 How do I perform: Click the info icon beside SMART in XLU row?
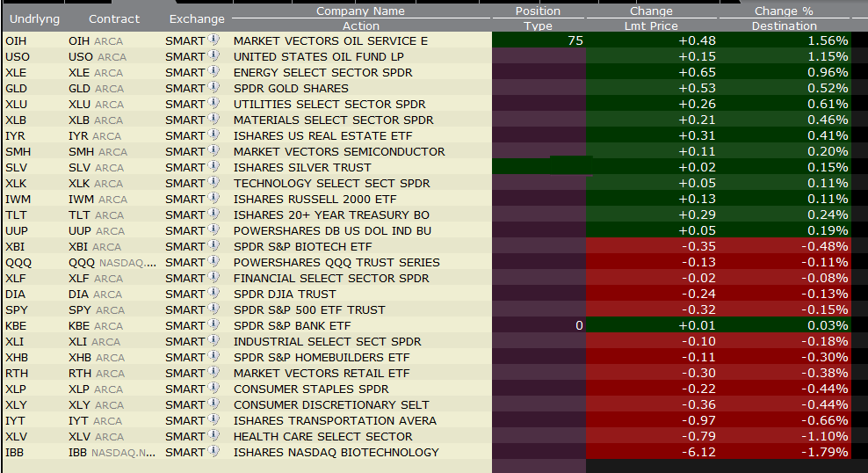213,103
